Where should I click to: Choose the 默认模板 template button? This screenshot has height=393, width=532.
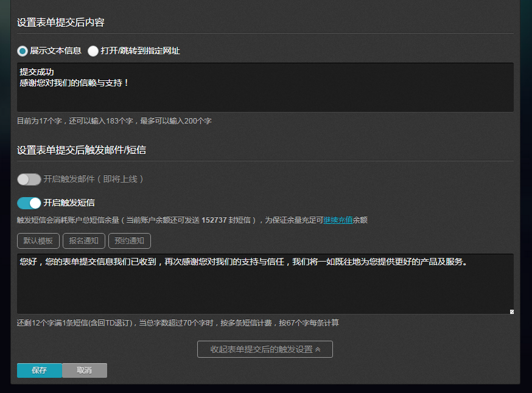coord(38,241)
